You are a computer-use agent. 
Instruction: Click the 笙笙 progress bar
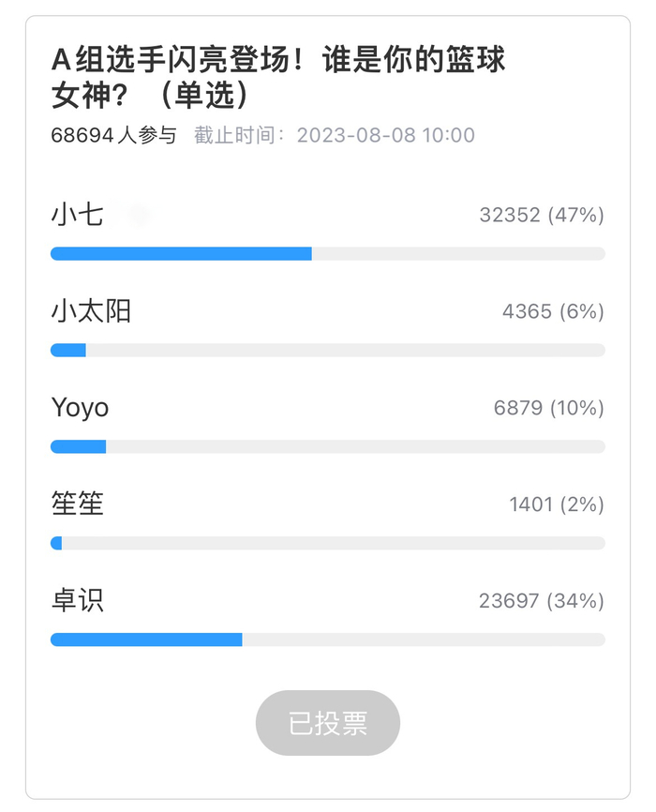pyautogui.click(x=327, y=543)
